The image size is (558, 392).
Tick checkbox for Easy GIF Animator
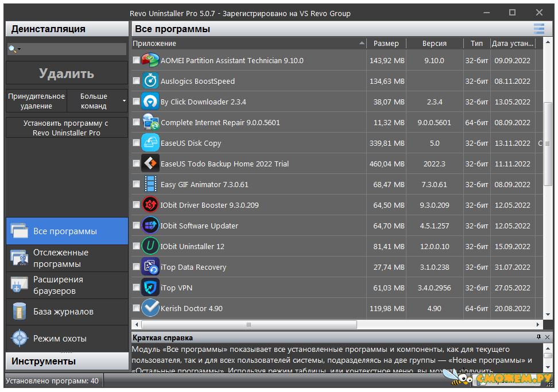tap(136, 184)
